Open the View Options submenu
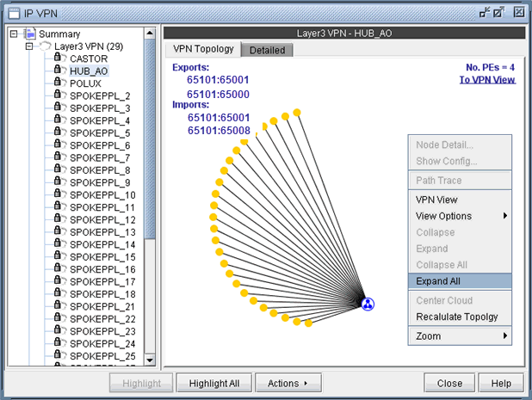Screen dimensions: 532x400 [460, 216]
